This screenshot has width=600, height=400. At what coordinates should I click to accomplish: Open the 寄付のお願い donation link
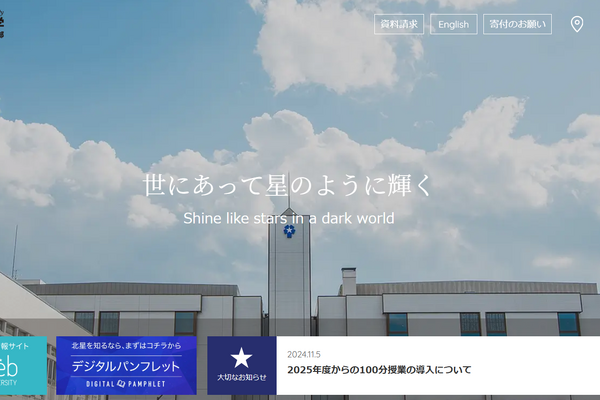[x=517, y=24]
